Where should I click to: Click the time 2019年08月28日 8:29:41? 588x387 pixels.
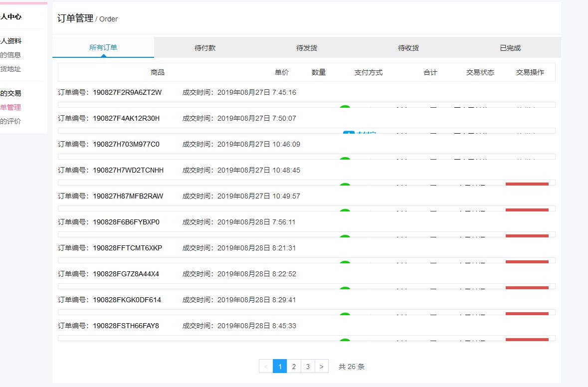(256, 300)
